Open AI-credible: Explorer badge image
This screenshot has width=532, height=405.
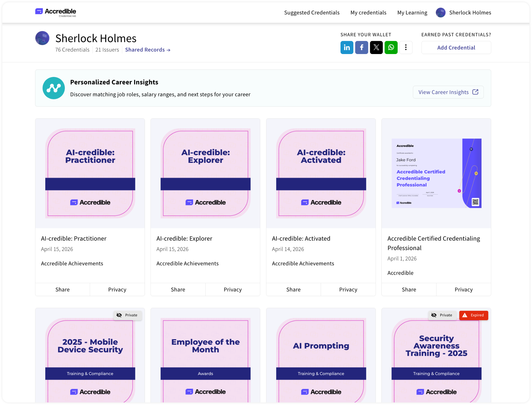point(205,173)
